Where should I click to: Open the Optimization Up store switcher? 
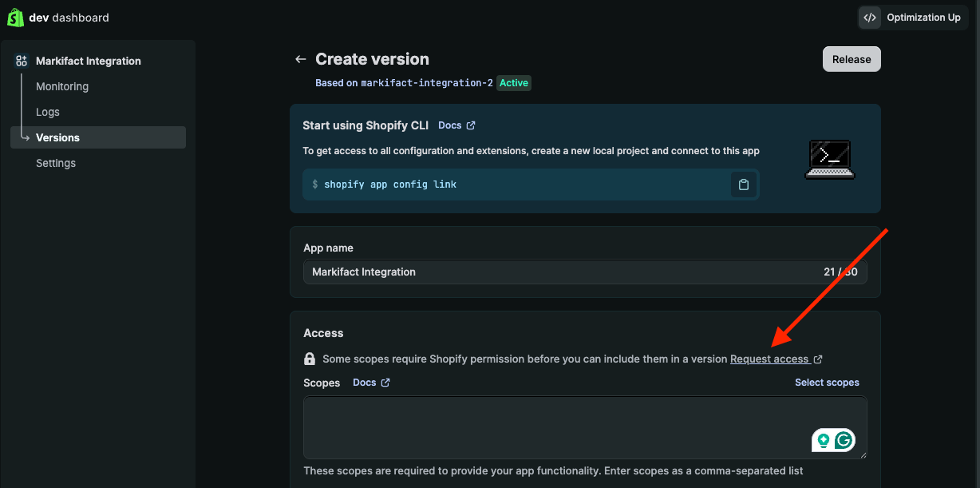914,18
